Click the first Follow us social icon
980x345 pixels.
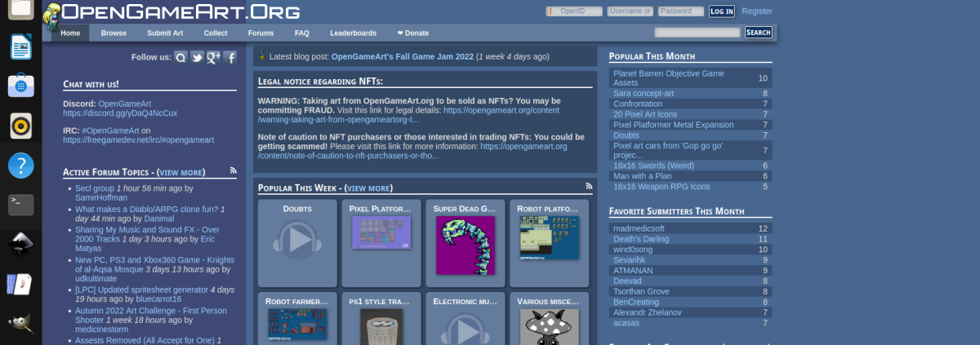(x=180, y=57)
